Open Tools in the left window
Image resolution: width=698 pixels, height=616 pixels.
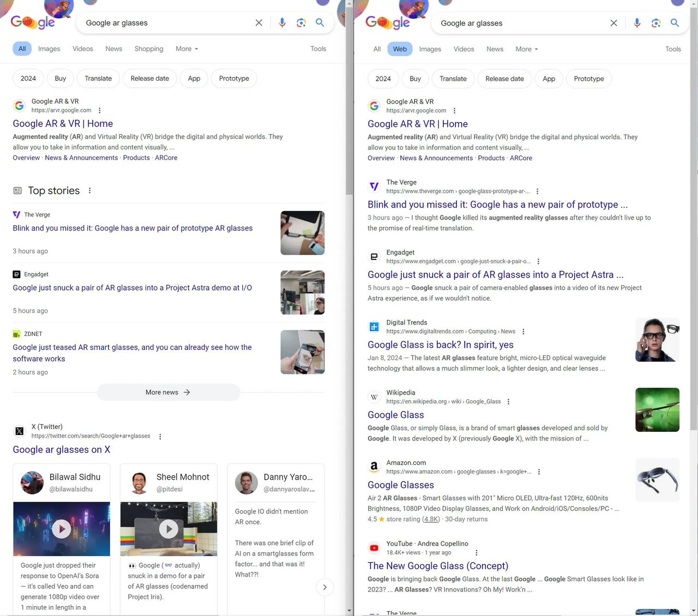click(318, 49)
